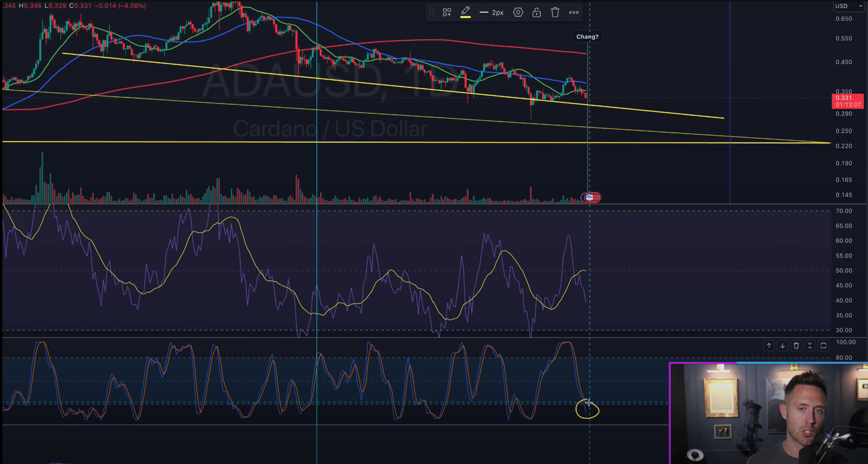Viewport: 868px width, 464px height.
Task: Open the USD currency dropdown
Action: click(847, 6)
